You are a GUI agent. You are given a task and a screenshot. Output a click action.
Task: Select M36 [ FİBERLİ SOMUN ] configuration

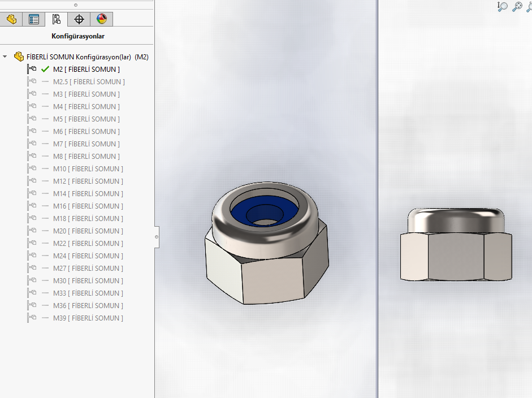(88, 306)
